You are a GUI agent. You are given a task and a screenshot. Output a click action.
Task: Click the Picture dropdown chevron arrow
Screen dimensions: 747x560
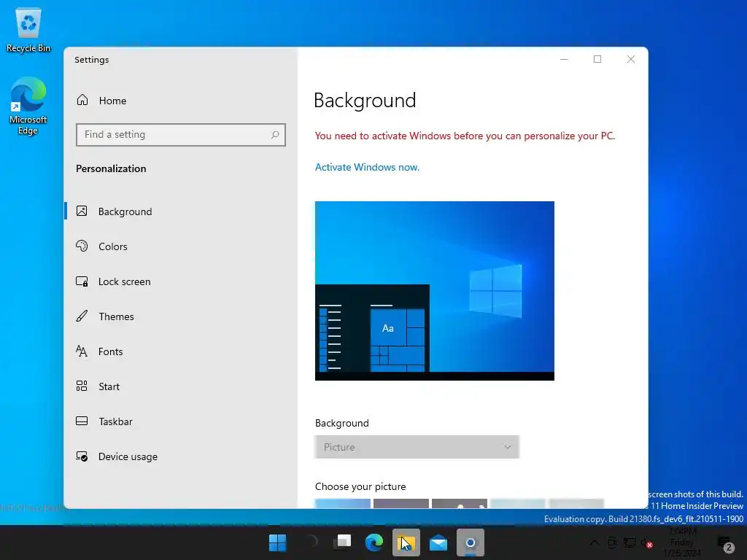tap(508, 447)
